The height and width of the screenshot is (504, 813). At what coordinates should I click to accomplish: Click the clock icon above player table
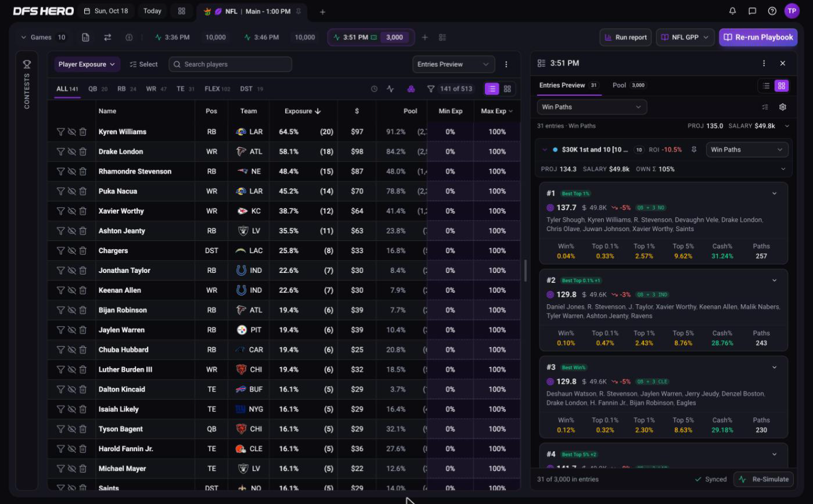pyautogui.click(x=374, y=89)
